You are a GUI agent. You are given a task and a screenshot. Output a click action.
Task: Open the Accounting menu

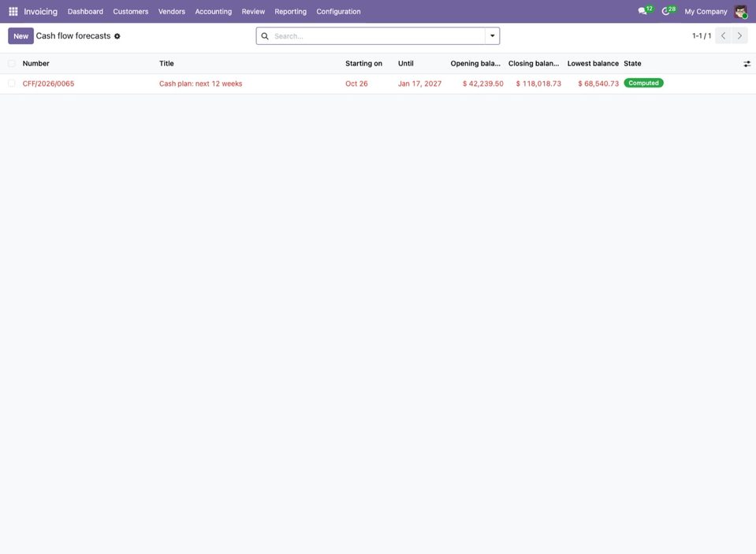click(x=213, y=12)
